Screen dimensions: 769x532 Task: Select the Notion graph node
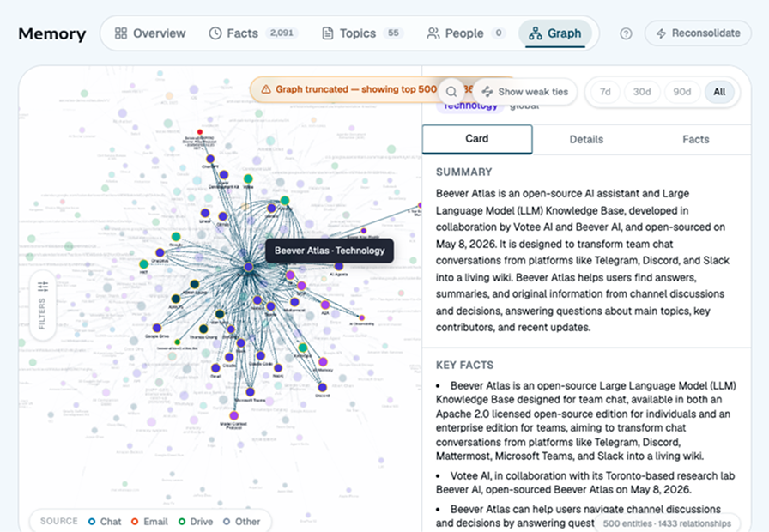pos(257,300)
